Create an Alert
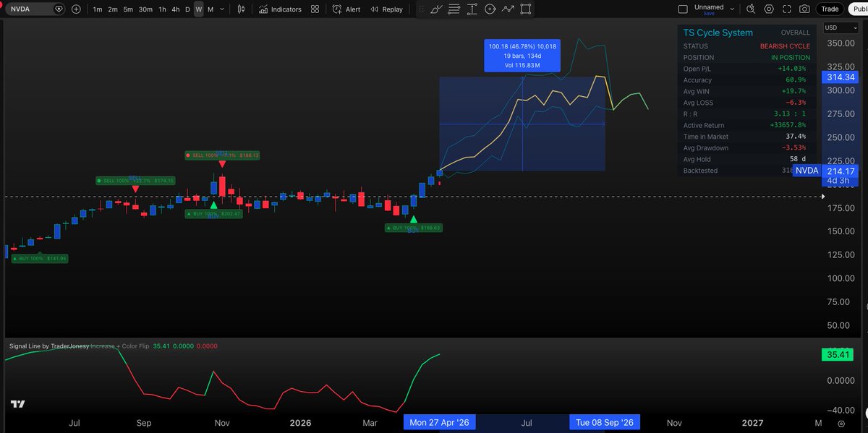The height and width of the screenshot is (433, 868). click(346, 9)
